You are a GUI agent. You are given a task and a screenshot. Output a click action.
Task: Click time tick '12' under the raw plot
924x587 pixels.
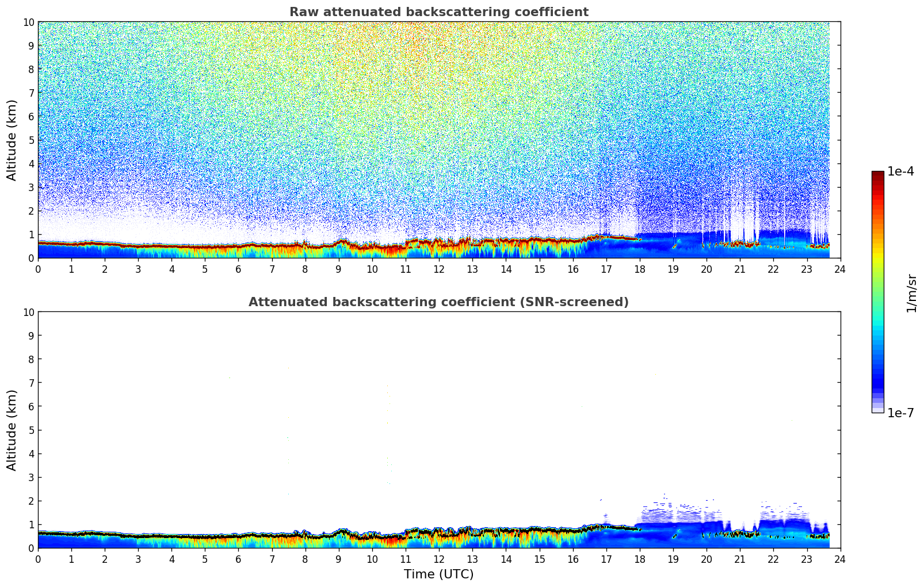(438, 269)
